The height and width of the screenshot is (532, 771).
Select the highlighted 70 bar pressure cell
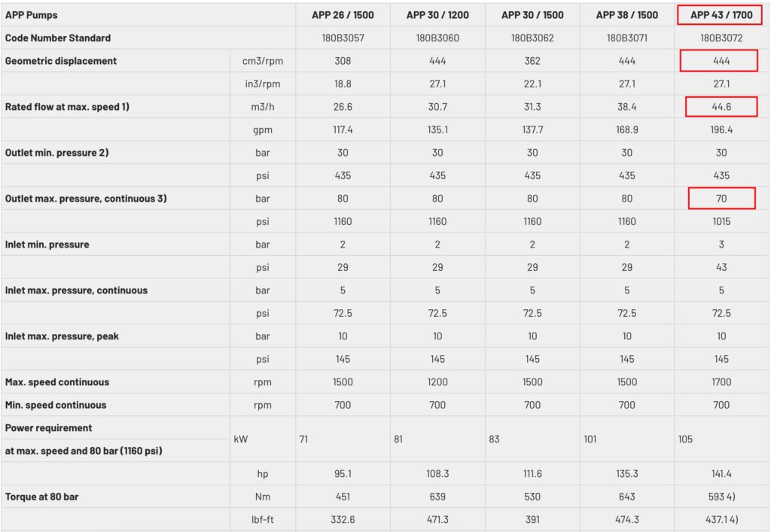(721, 199)
